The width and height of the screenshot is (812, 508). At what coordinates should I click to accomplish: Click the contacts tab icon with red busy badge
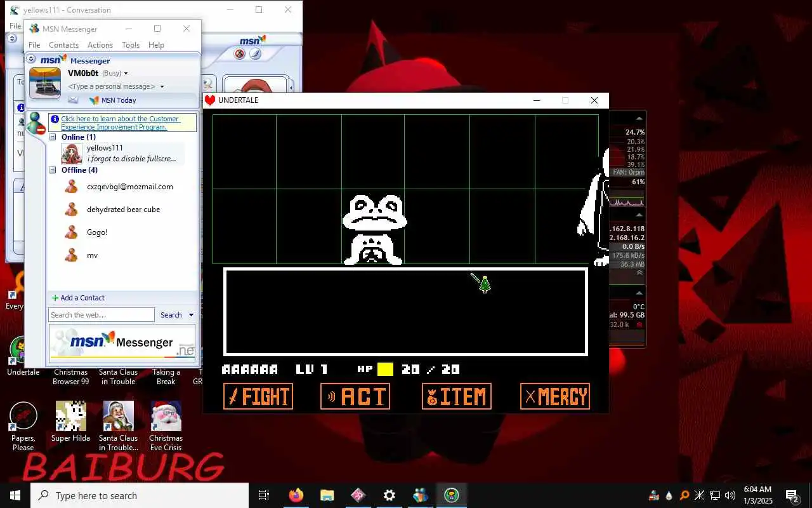(x=36, y=123)
